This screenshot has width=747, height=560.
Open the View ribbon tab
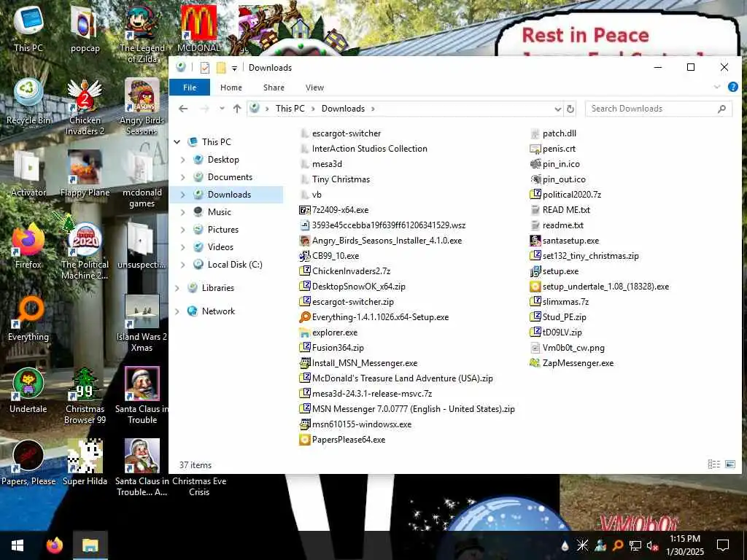(x=314, y=87)
